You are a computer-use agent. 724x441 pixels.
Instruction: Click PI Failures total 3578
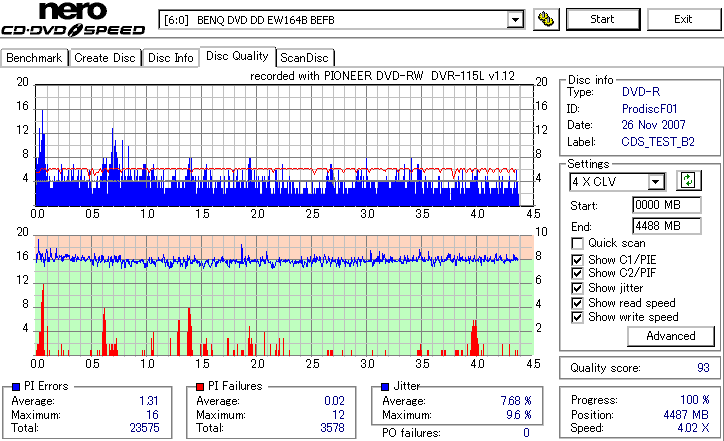[332, 428]
